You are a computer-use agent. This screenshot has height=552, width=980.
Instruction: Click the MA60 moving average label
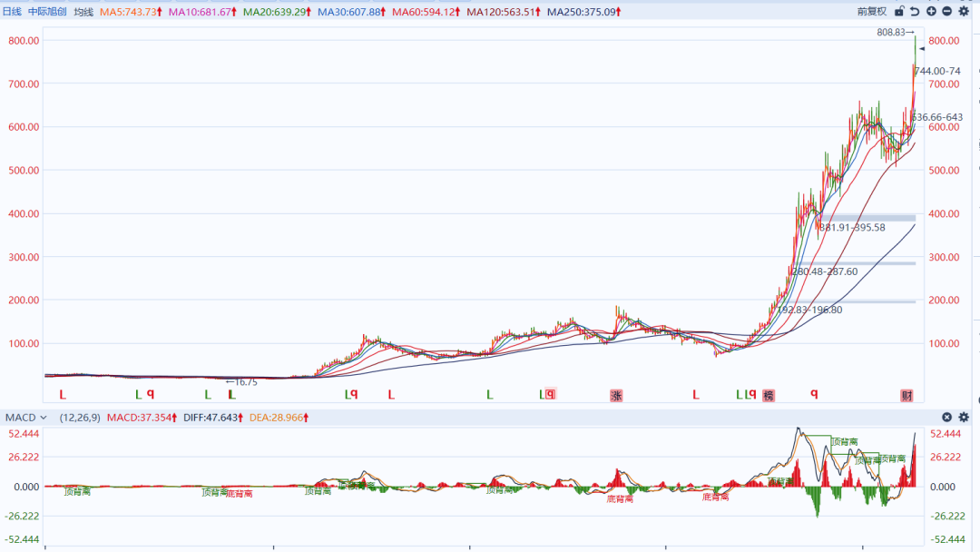pyautogui.click(x=424, y=12)
